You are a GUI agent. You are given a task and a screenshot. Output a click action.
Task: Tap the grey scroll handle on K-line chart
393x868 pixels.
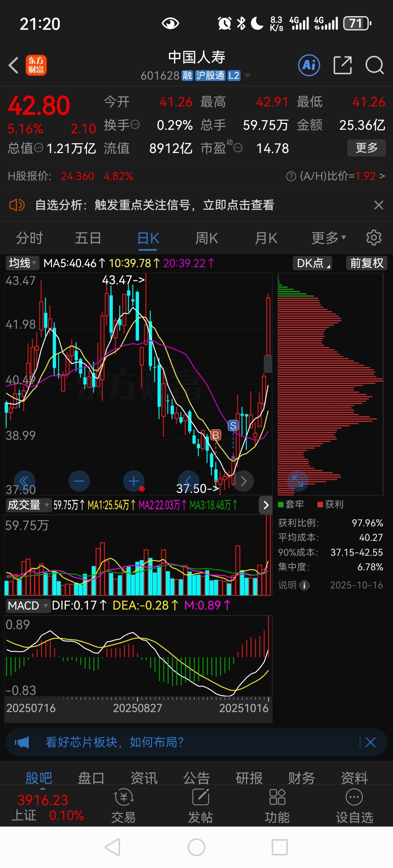[268, 364]
